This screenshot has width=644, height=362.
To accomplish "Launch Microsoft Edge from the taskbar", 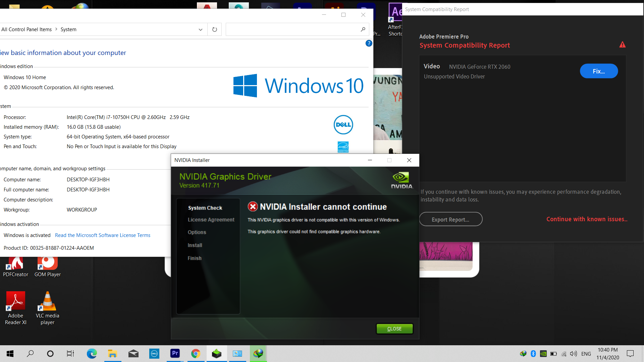I will pos(92,354).
